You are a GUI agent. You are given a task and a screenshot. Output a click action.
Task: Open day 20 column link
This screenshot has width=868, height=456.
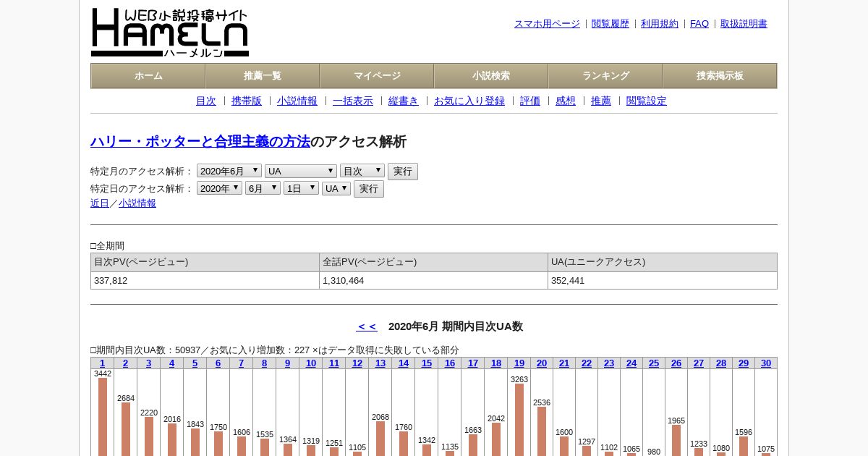[541, 363]
